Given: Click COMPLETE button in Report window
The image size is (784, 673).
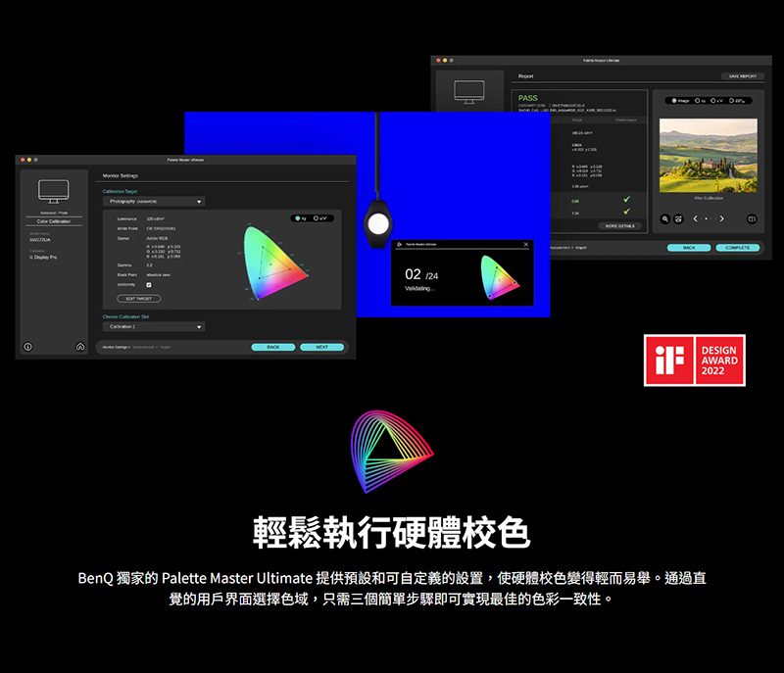Looking at the screenshot, I should [x=738, y=247].
